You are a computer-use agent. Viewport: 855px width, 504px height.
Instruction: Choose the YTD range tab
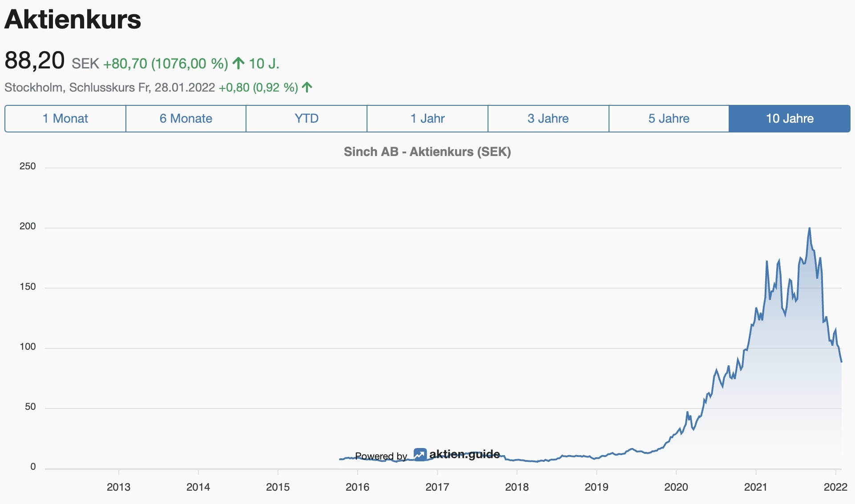307,119
